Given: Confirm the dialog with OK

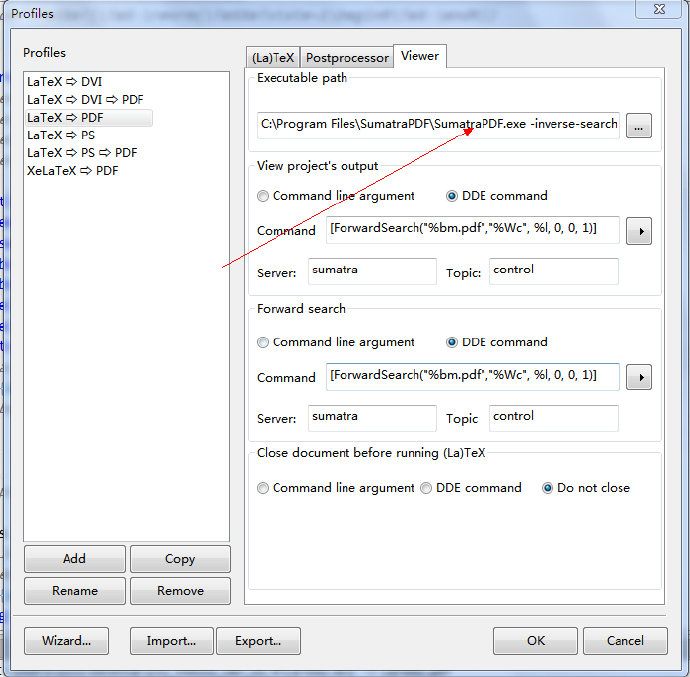Looking at the screenshot, I should pyautogui.click(x=536, y=641).
